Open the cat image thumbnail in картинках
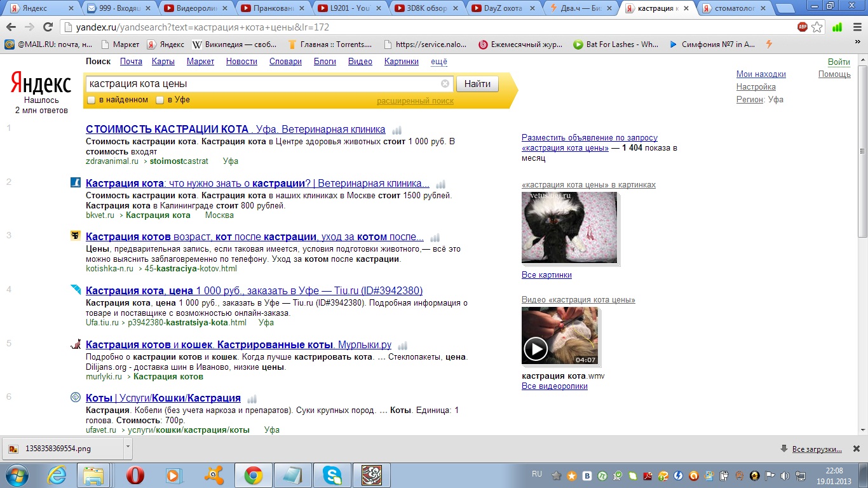Viewport: 868px width, 488px height. point(569,227)
